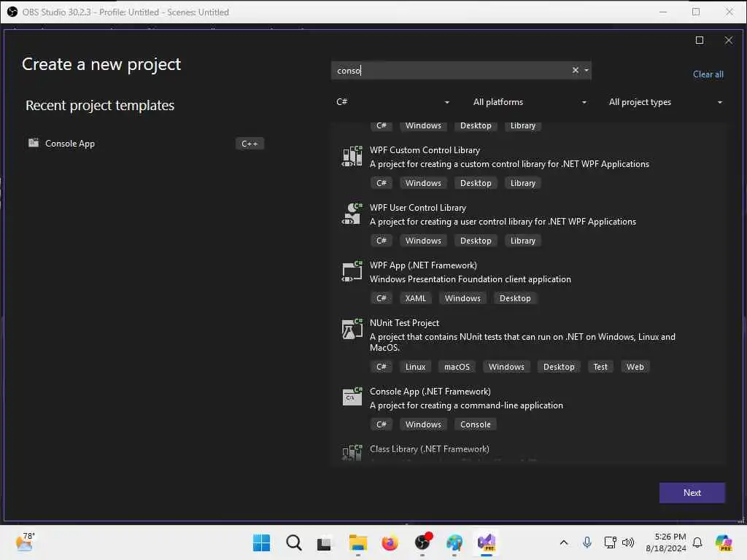
Task: Select the NUnit Test Project template
Action: 529,345
